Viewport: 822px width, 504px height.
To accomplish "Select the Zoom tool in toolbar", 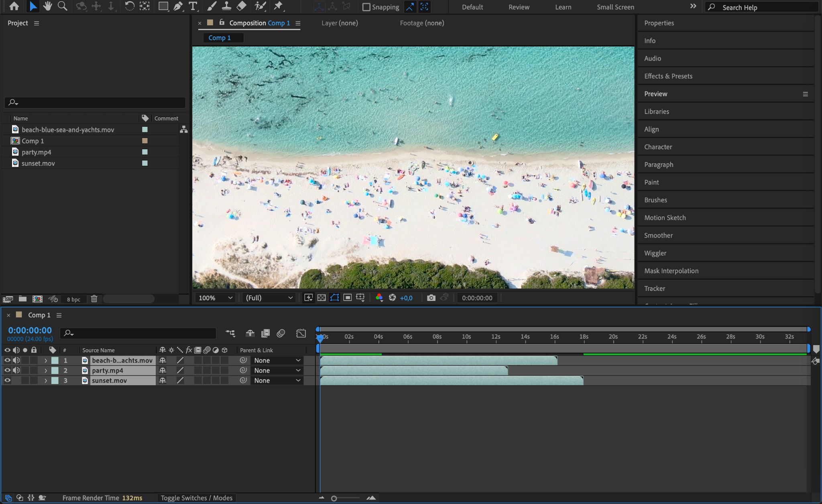I will 62,6.
